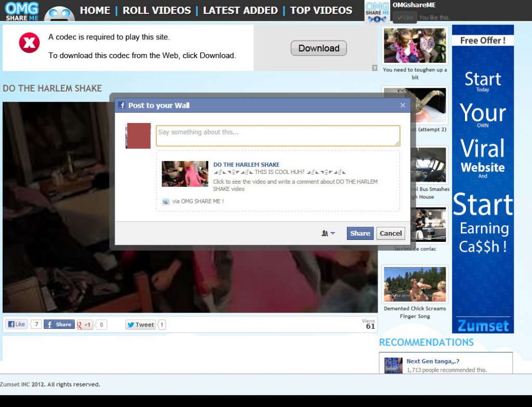Click the user profile picture in dialog
Screen dimensions: 532x407
coord(138,135)
